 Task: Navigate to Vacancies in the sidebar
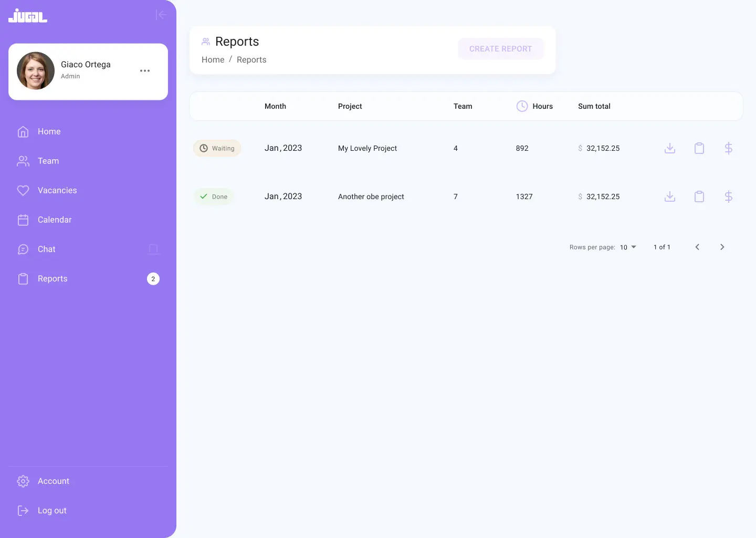[x=57, y=190]
